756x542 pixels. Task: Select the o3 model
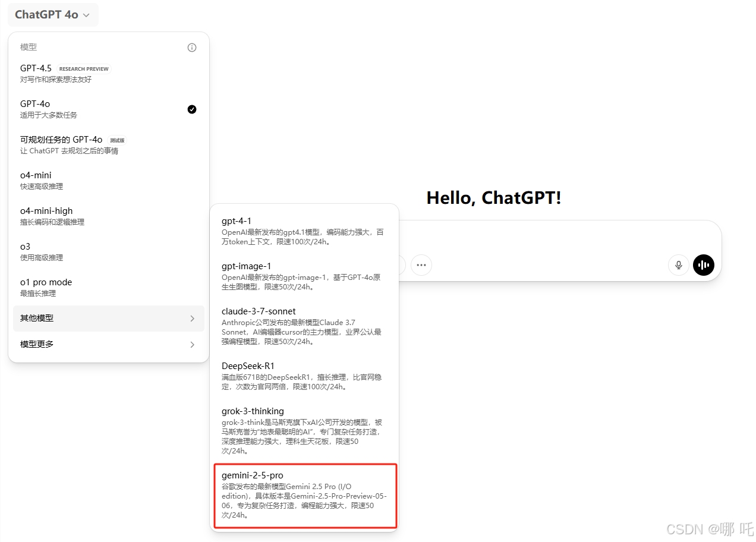(109, 251)
